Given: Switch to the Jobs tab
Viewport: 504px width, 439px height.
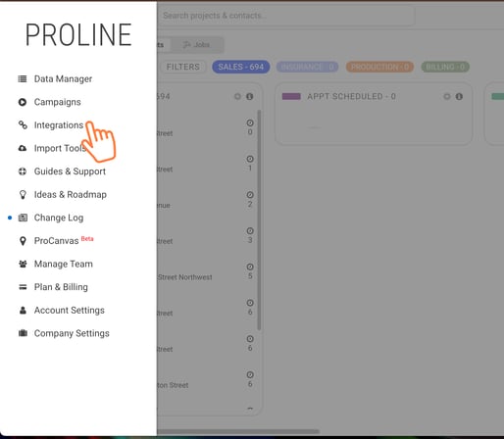Looking at the screenshot, I should tap(197, 45).
